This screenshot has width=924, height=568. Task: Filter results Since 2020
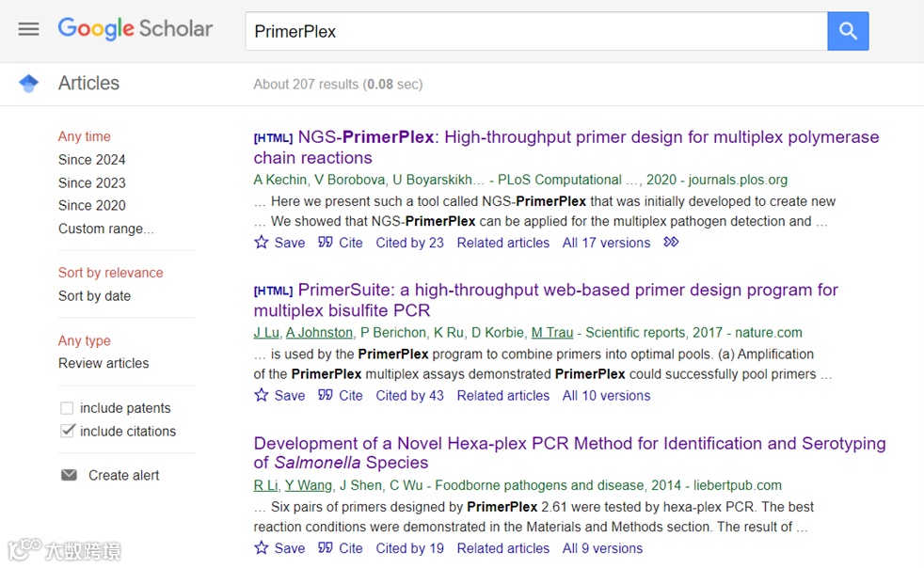[x=91, y=205]
